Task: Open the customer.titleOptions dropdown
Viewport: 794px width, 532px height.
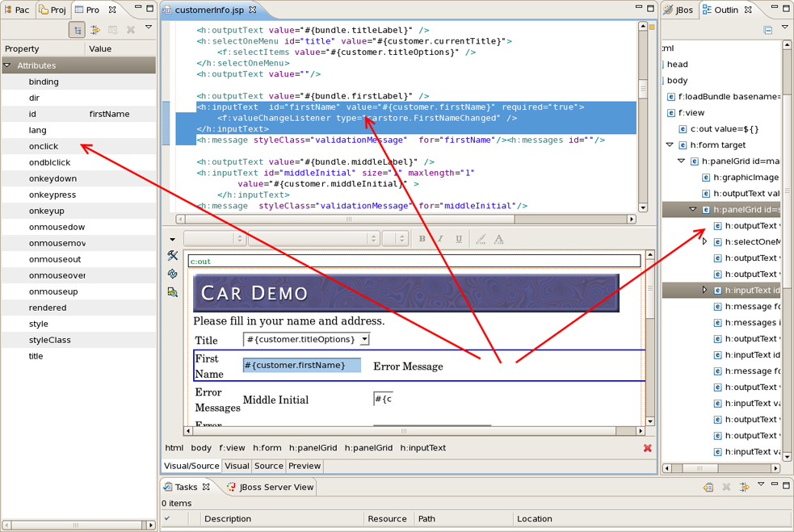Action: 365,340
